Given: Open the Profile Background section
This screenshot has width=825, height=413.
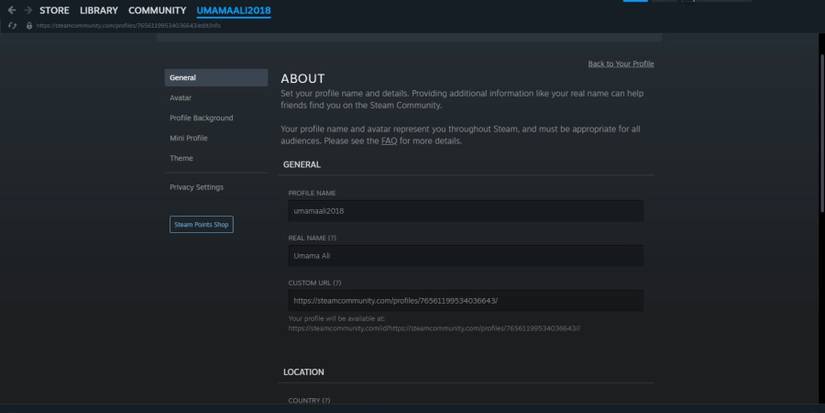Looking at the screenshot, I should tap(201, 118).
